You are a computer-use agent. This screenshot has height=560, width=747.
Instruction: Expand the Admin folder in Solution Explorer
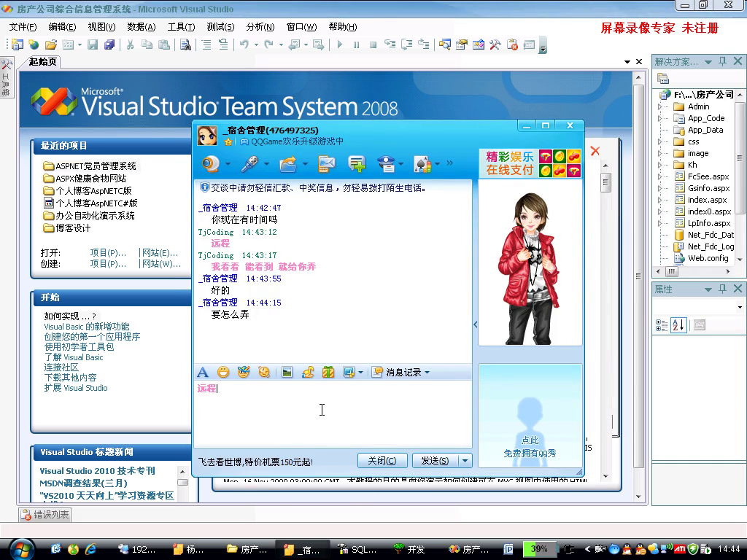[x=659, y=106]
